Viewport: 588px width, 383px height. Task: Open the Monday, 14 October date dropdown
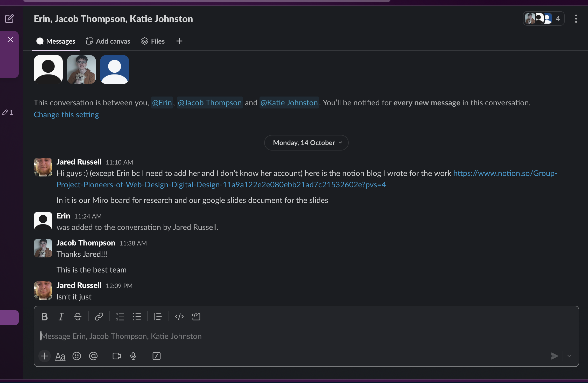[306, 142]
